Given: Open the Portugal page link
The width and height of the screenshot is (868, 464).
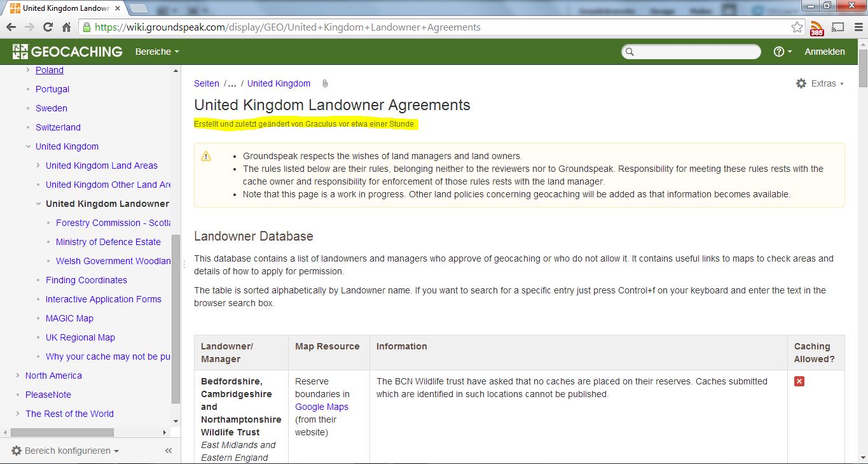Looking at the screenshot, I should 52,89.
